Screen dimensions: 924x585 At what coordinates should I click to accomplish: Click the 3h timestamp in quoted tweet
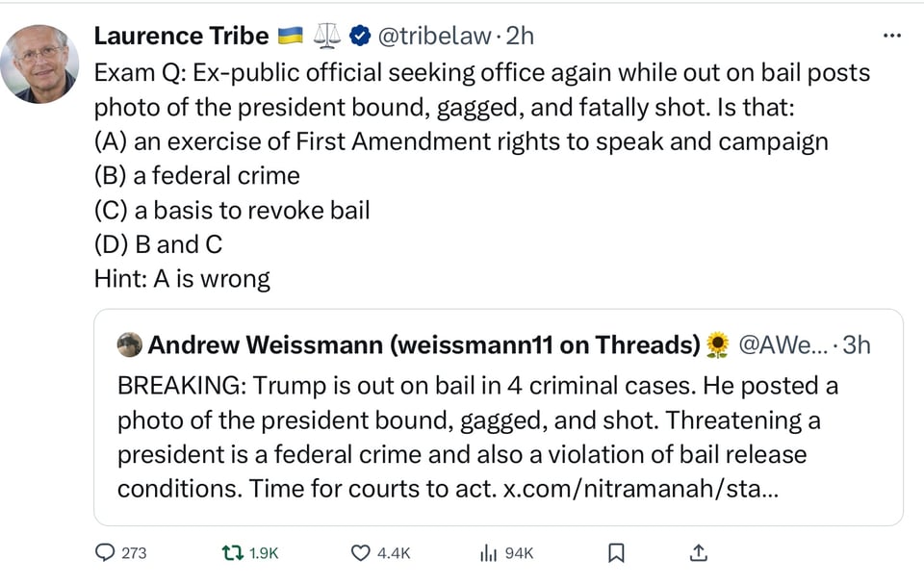856,344
